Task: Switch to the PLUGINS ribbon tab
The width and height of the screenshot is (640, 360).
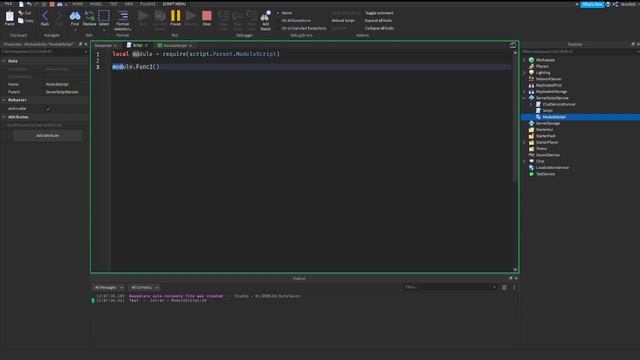Action: [147, 4]
